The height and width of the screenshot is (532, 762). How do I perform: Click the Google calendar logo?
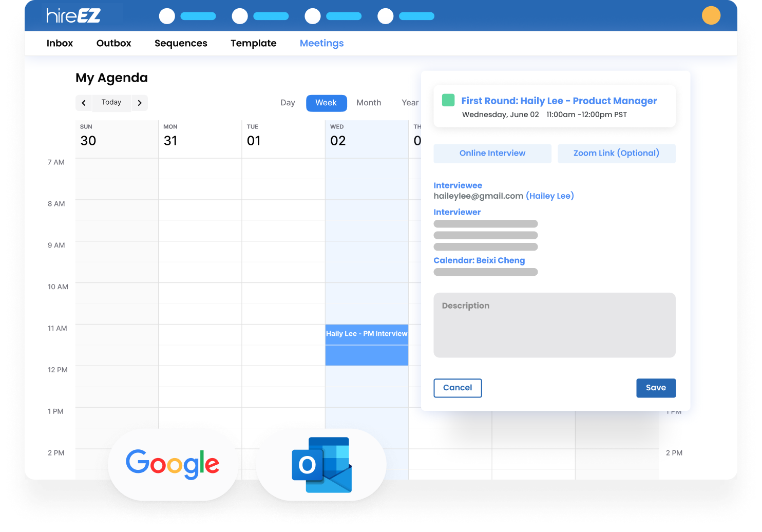click(173, 464)
